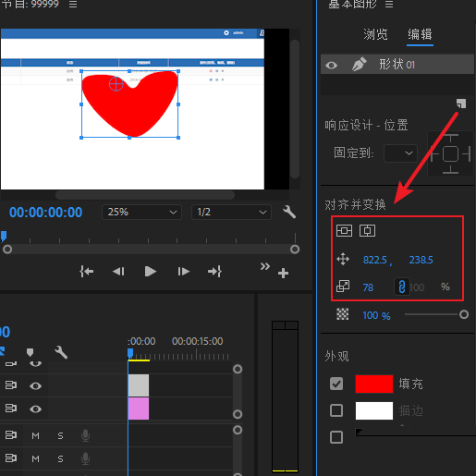Open the 25% zoom level dropdown
This screenshot has height=476, width=476.
click(141, 213)
